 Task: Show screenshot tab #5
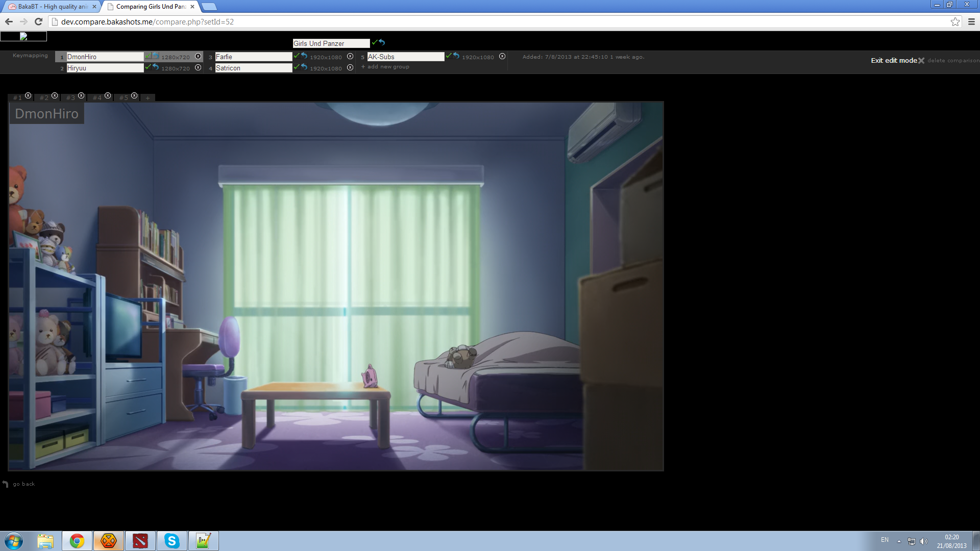[x=124, y=97]
